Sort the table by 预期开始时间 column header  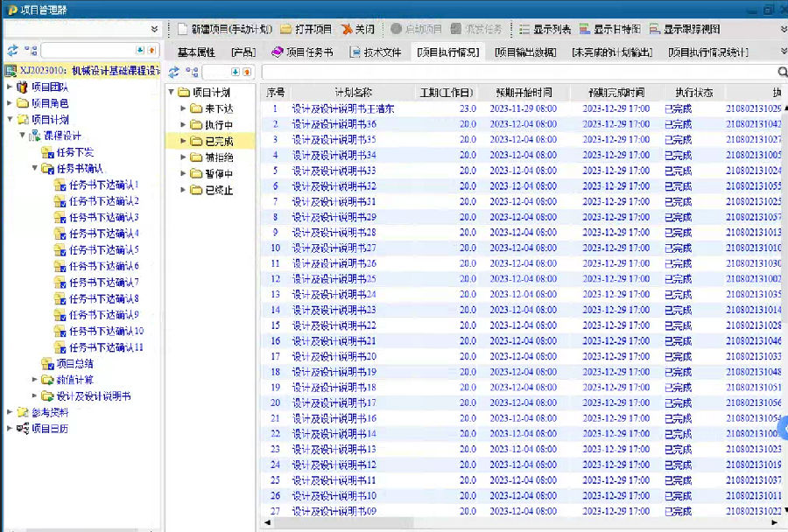(x=523, y=92)
